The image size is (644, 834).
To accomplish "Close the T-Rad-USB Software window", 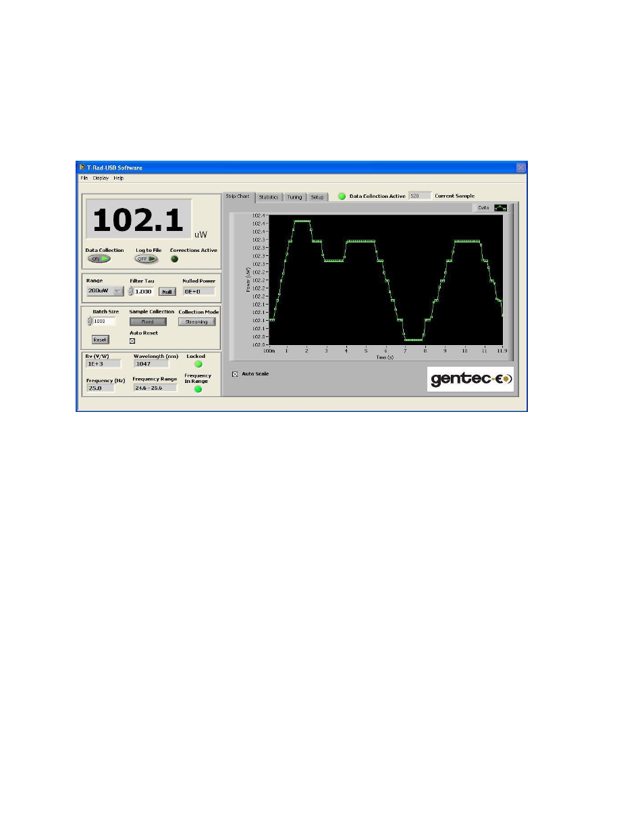I will (521, 167).
